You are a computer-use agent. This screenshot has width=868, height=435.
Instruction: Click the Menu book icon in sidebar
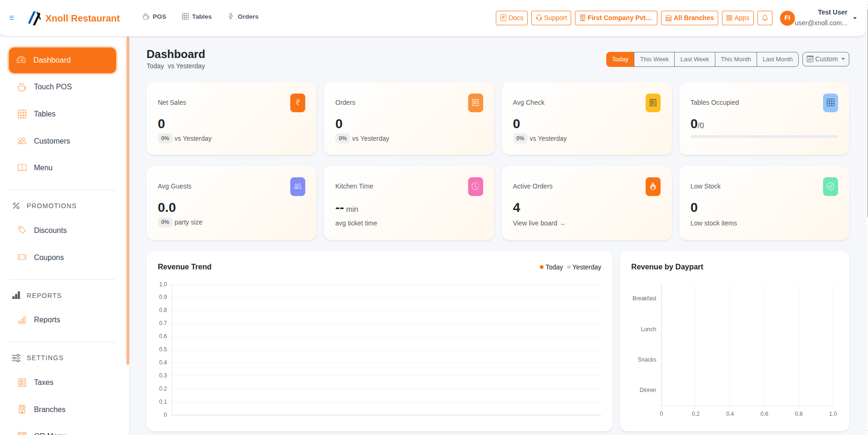22,168
